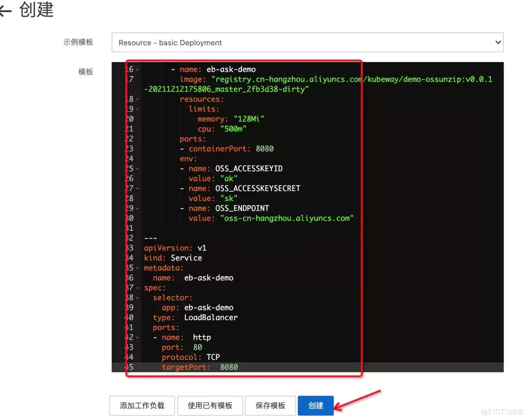
Task: Click OSS_ACCESSKEYSECRET env name
Action: point(258,188)
